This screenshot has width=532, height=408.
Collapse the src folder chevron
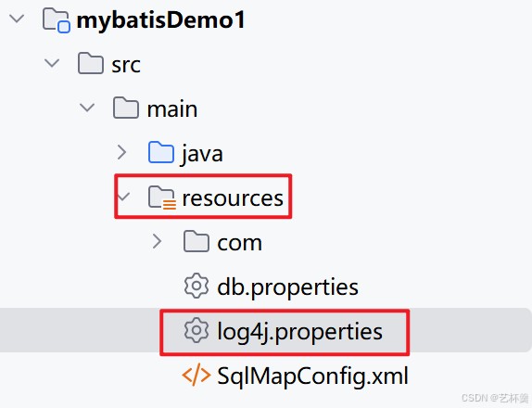[52, 63]
